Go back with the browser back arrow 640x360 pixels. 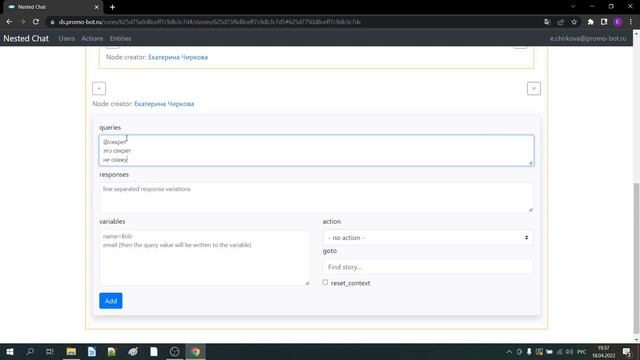point(9,22)
